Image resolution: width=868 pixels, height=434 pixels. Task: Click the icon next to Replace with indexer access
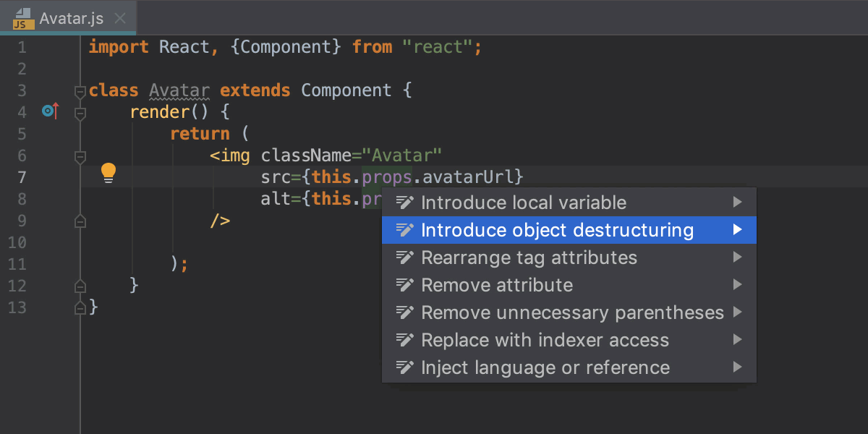tap(406, 340)
